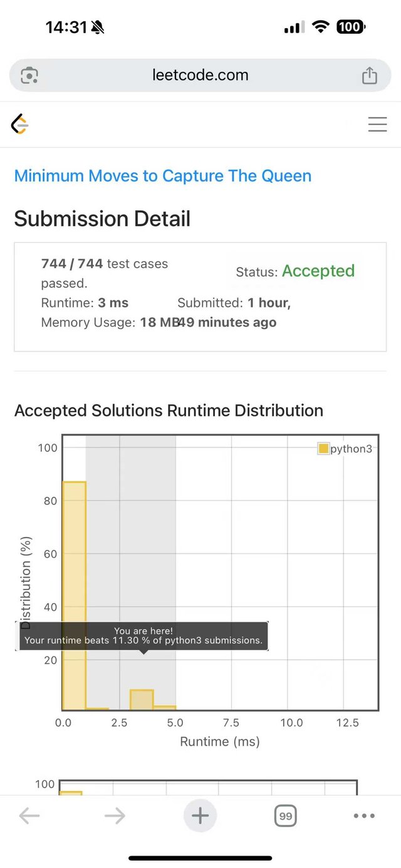Viewport: 401px width, 868px height.
Task: Tap the leetcode.com address field
Action: (x=200, y=76)
